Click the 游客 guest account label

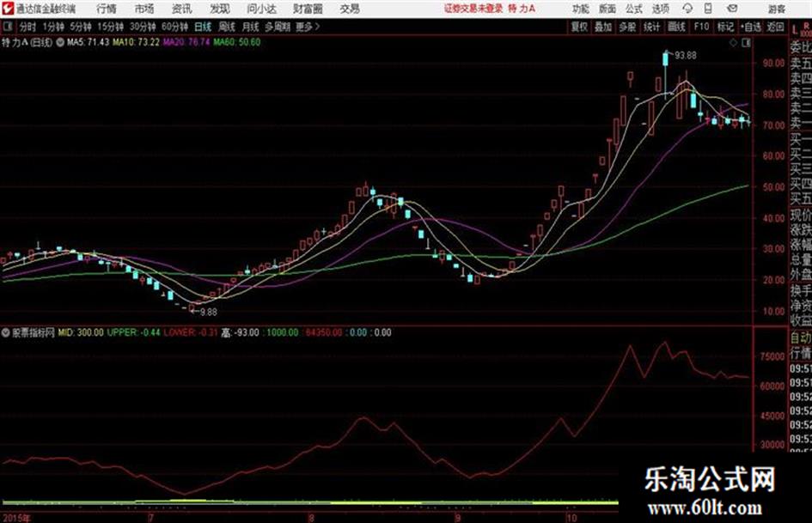tap(776, 9)
